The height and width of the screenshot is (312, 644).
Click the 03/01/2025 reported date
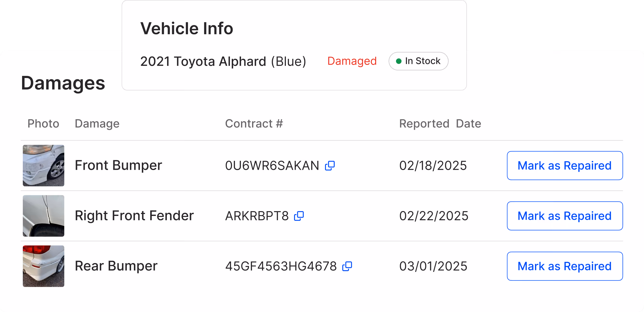[433, 266]
